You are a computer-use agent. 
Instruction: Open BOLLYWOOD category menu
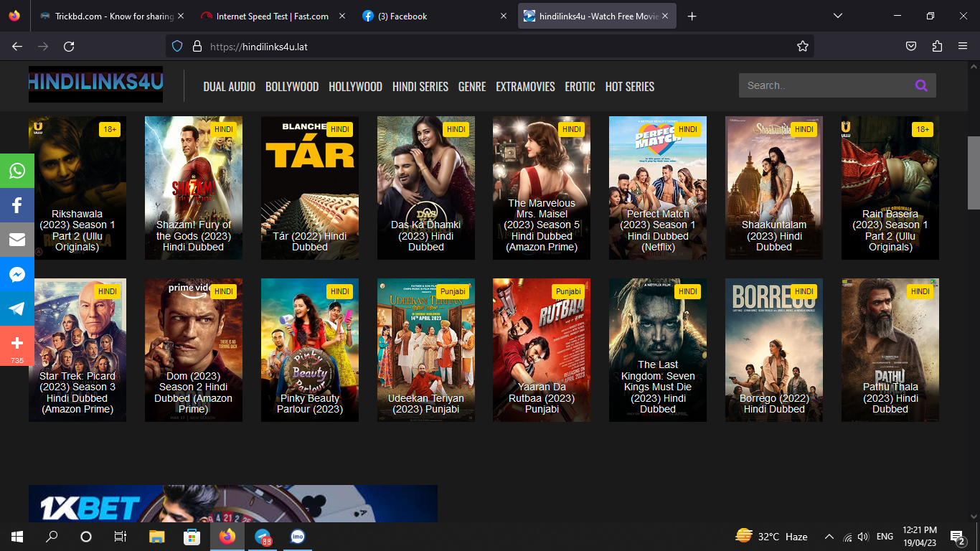pyautogui.click(x=292, y=86)
